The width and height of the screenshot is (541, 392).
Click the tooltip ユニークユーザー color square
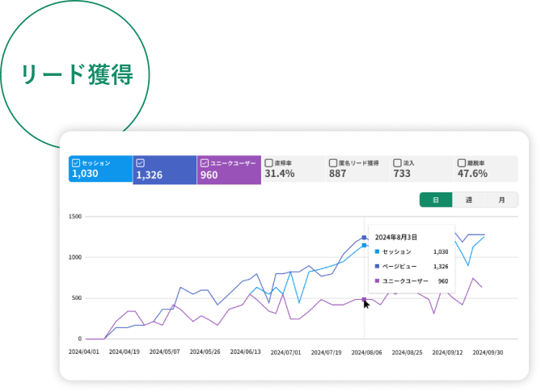point(377,281)
